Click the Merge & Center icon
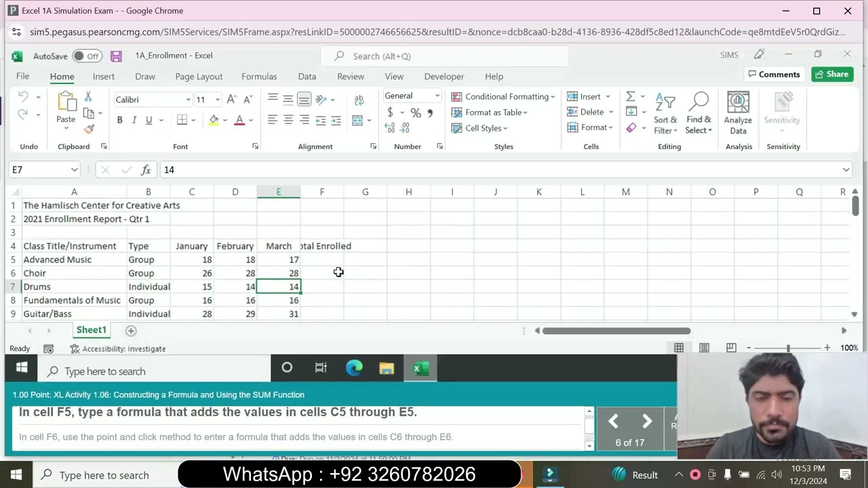This screenshot has height=488, width=868. click(357, 120)
